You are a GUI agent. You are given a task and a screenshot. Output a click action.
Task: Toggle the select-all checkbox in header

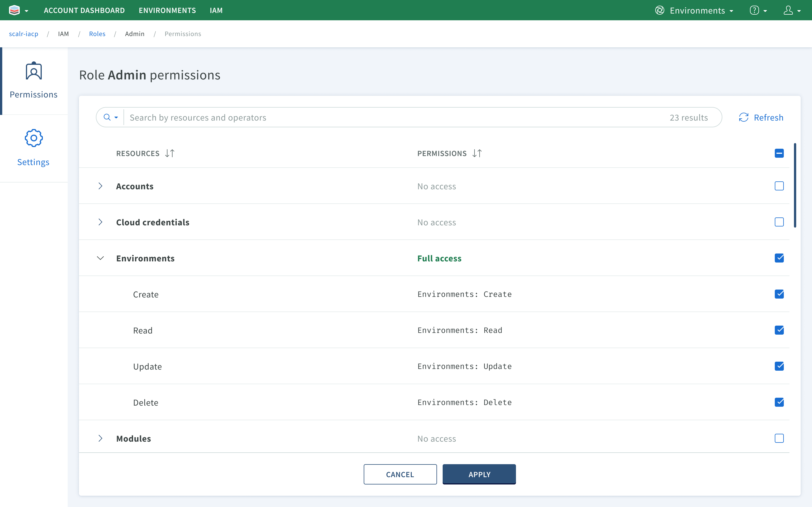779,153
